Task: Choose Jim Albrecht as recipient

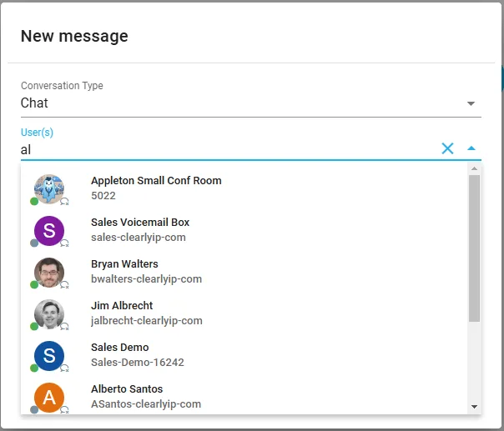Action: [x=244, y=313]
